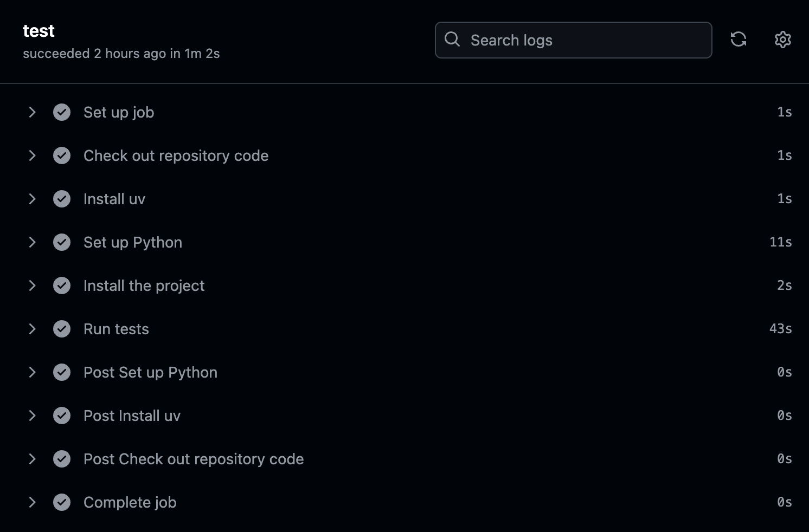This screenshot has width=809, height=532.
Task: Click the checkmark beside Post Install uv
Action: point(62,416)
